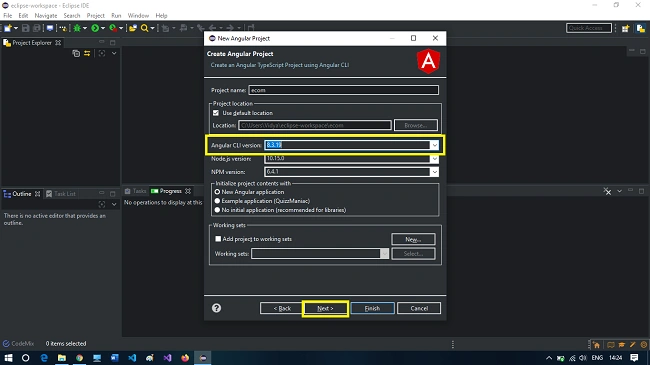
Task: Open the Working sets combo box
Action: pyautogui.click(x=320, y=253)
